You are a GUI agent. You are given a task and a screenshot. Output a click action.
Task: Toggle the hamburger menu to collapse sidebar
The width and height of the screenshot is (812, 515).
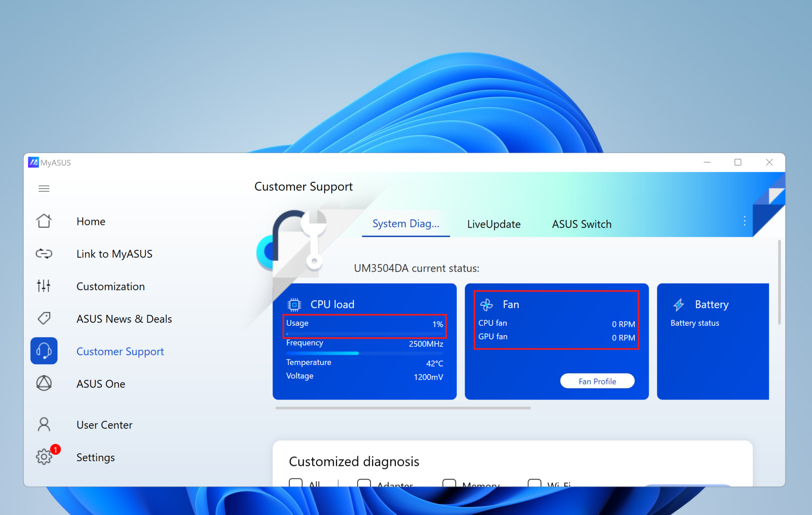coord(44,188)
